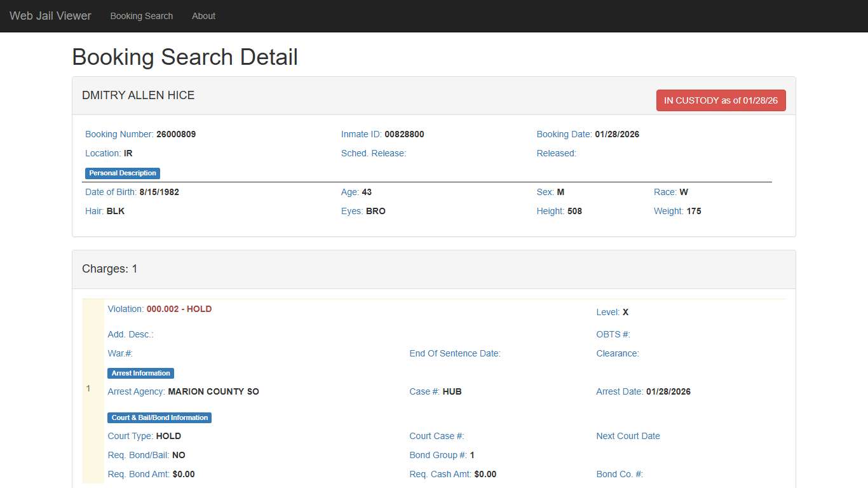Go to the About page
868x488 pixels.
pos(203,16)
